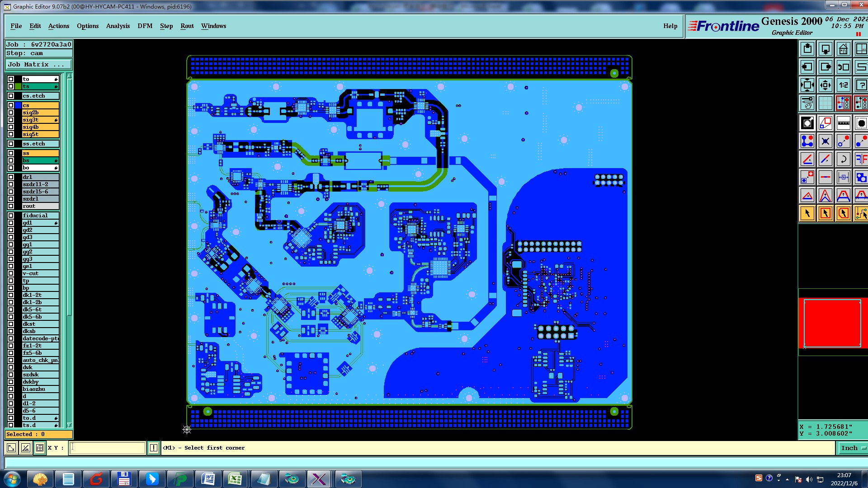This screenshot has width=868, height=488.
Task: Select the ruler measurement tool
Action: pos(843,123)
